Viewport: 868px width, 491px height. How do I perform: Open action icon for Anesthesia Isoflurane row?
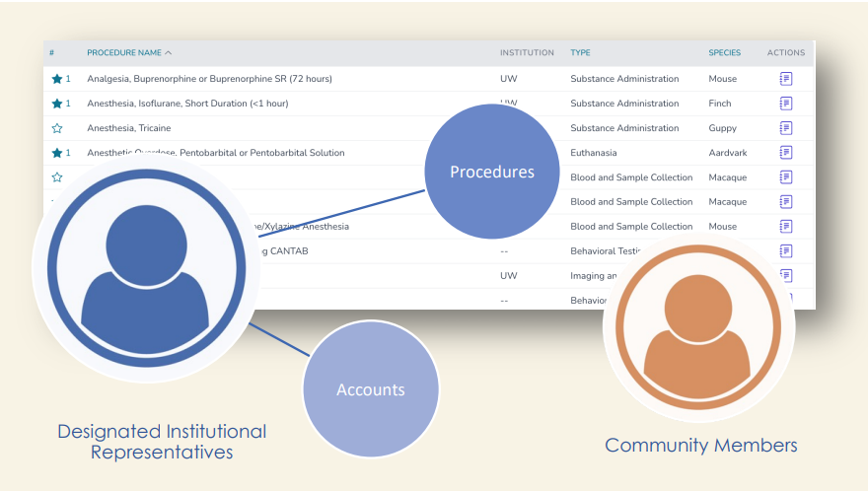[x=785, y=104]
